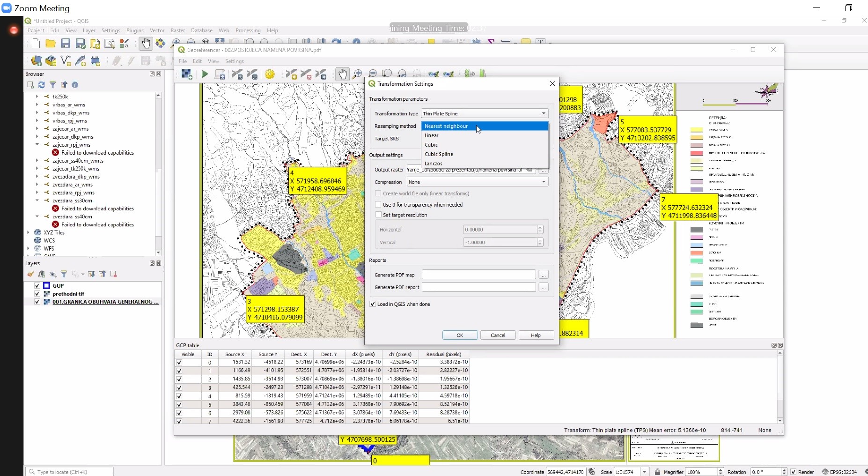The width and height of the screenshot is (868, 476).
Task: Open the Data Source Manager icon
Action: click(x=36, y=61)
